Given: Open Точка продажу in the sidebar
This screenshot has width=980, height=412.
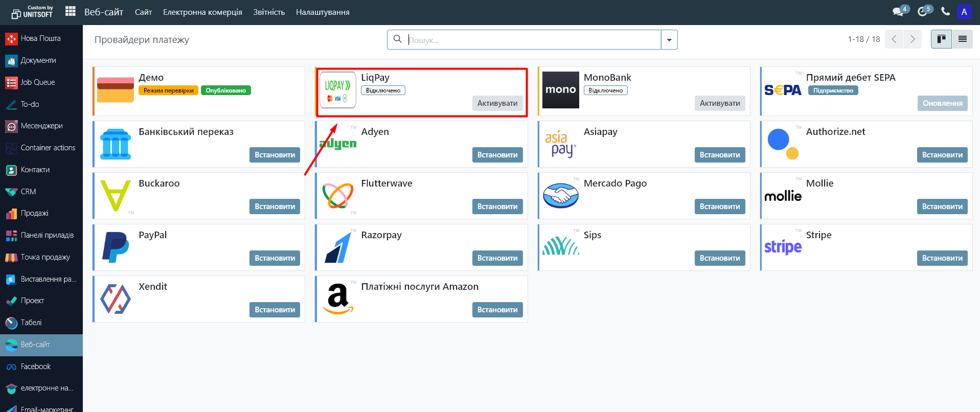Looking at the screenshot, I should (41, 257).
